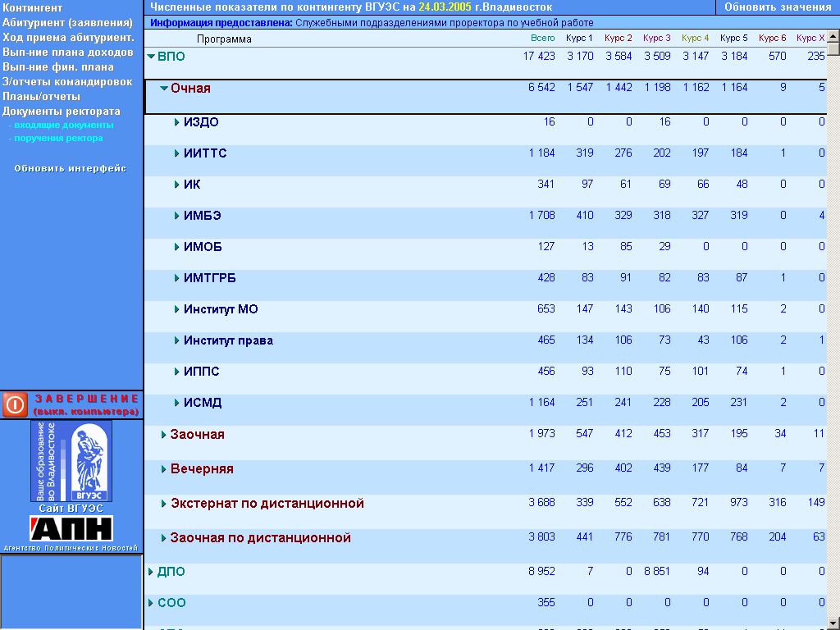Expand the ИСМД institute row

pyautogui.click(x=177, y=402)
